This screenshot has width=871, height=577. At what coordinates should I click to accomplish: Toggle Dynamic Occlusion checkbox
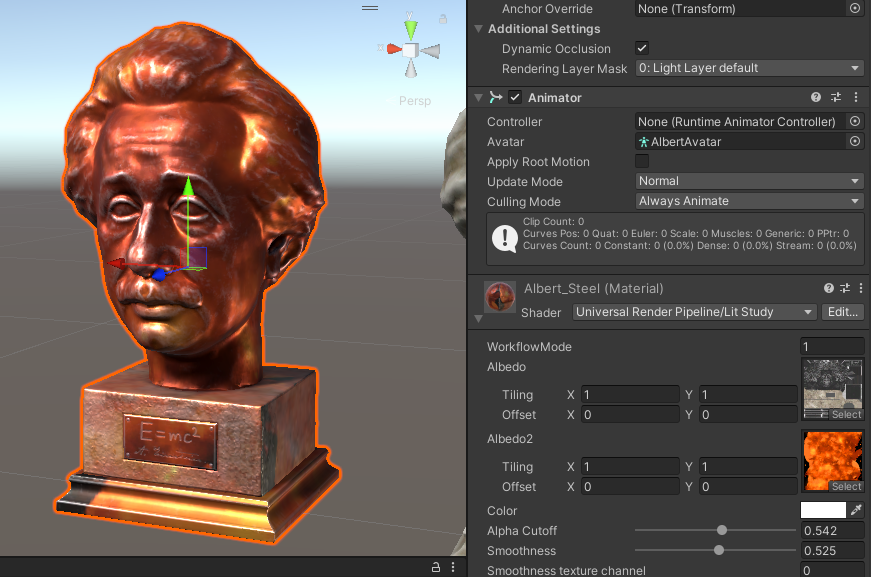(642, 48)
